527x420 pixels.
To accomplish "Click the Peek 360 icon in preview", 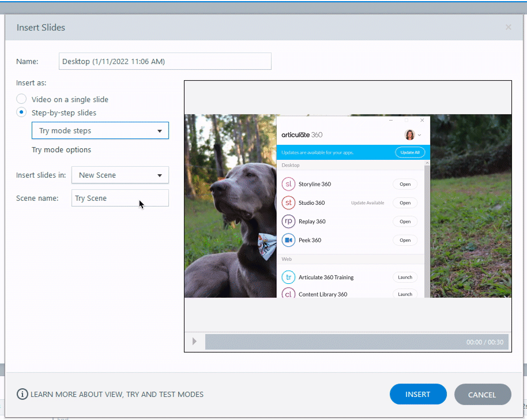I will click(288, 240).
